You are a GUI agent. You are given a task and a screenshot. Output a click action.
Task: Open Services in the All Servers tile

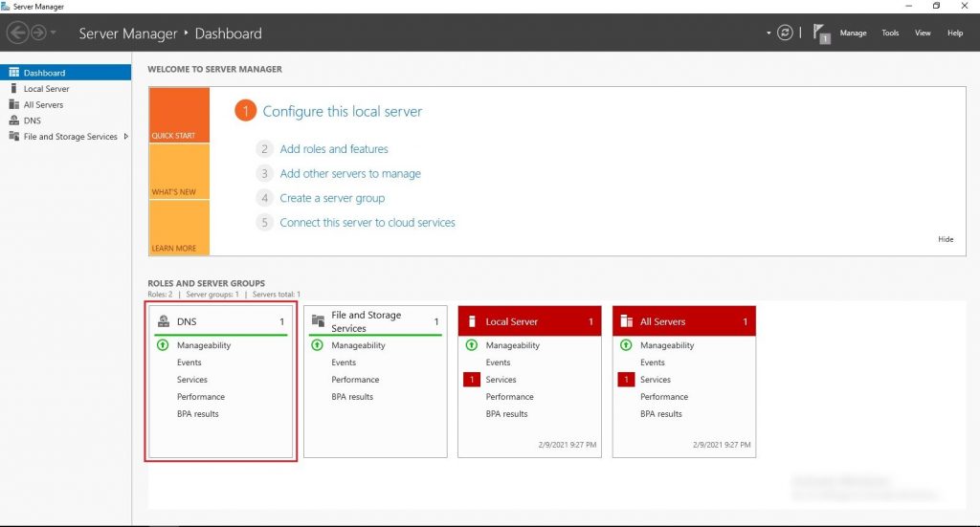tap(655, 379)
